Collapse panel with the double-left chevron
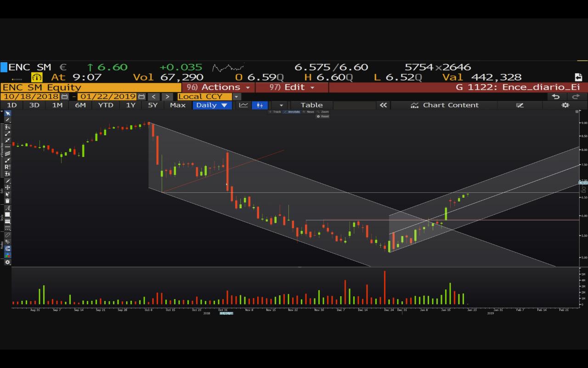588x368 pixels. tap(383, 105)
